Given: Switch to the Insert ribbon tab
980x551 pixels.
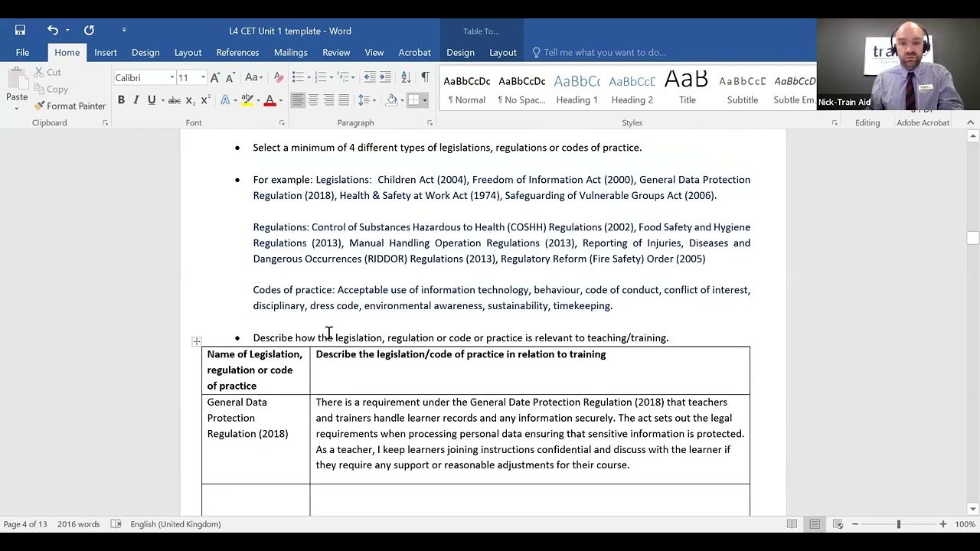Looking at the screenshot, I should click(x=106, y=52).
